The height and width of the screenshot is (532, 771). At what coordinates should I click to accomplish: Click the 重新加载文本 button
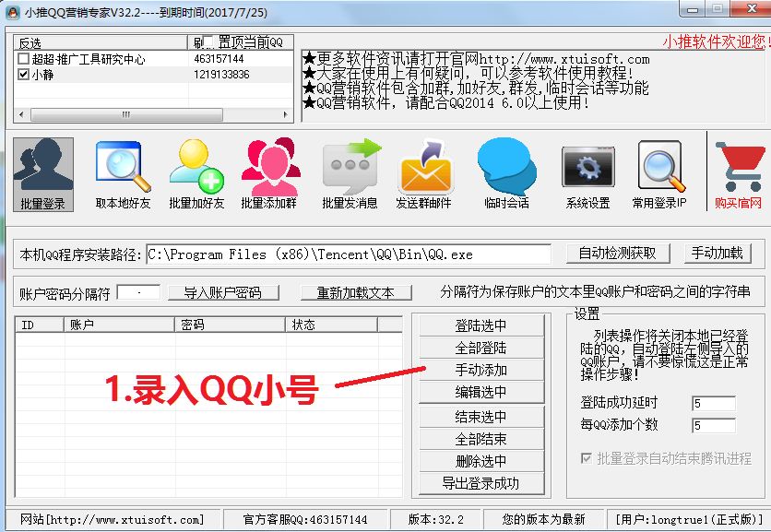click(356, 292)
